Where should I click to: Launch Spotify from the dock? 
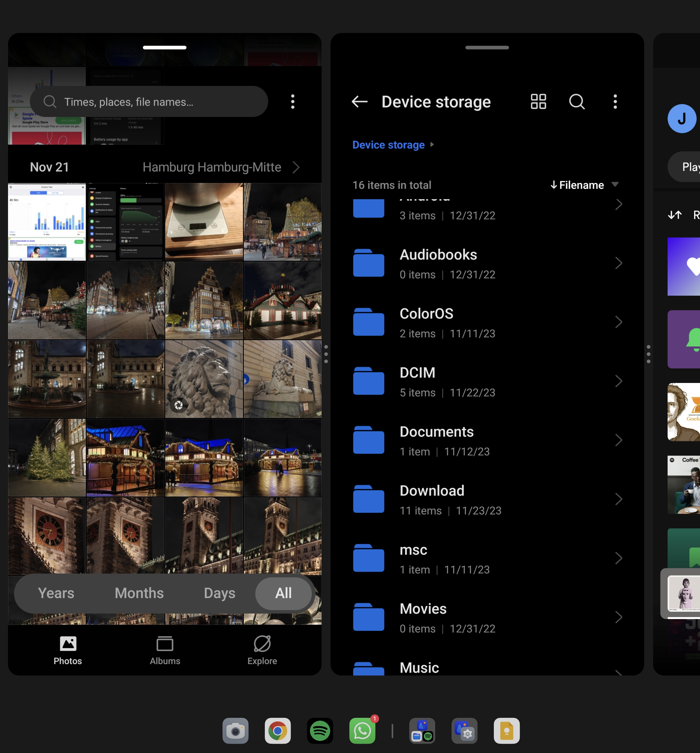pyautogui.click(x=320, y=731)
